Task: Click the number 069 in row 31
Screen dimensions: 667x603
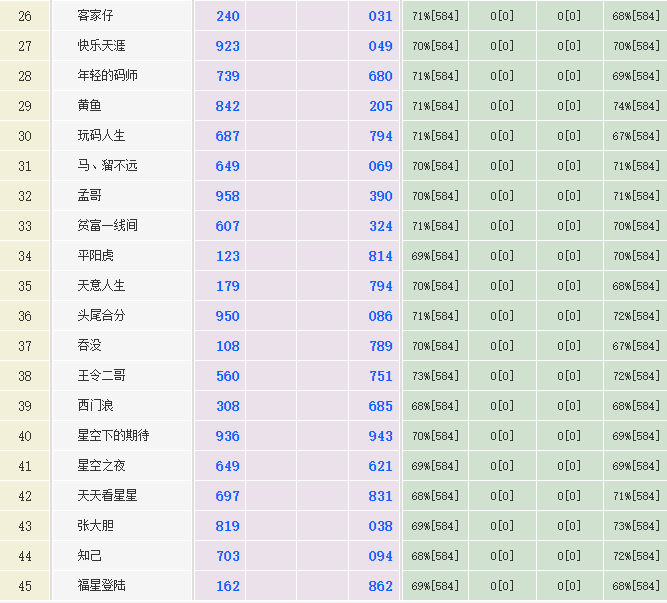Action: pos(380,166)
